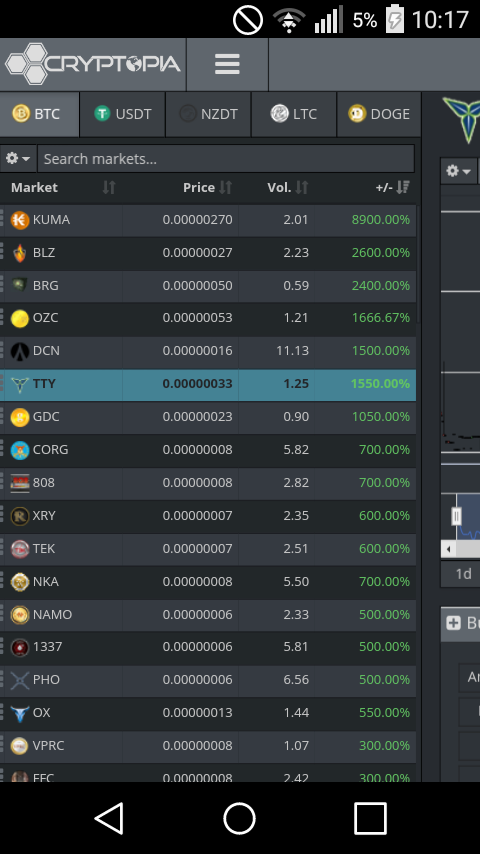Viewport: 480px width, 854px height.
Task: Click TTY price 0.00000033
Action: (197, 383)
